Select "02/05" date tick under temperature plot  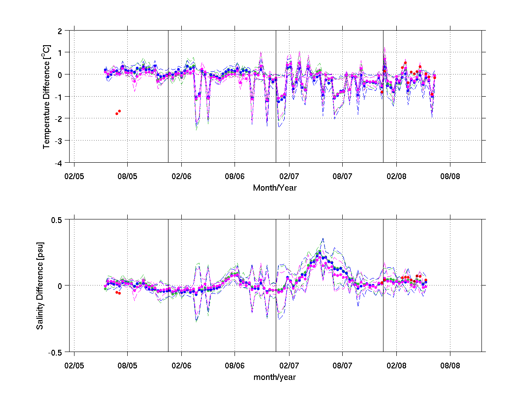tap(74, 176)
